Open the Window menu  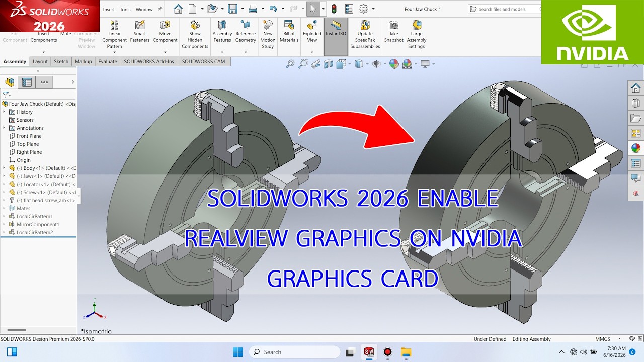coord(144,9)
